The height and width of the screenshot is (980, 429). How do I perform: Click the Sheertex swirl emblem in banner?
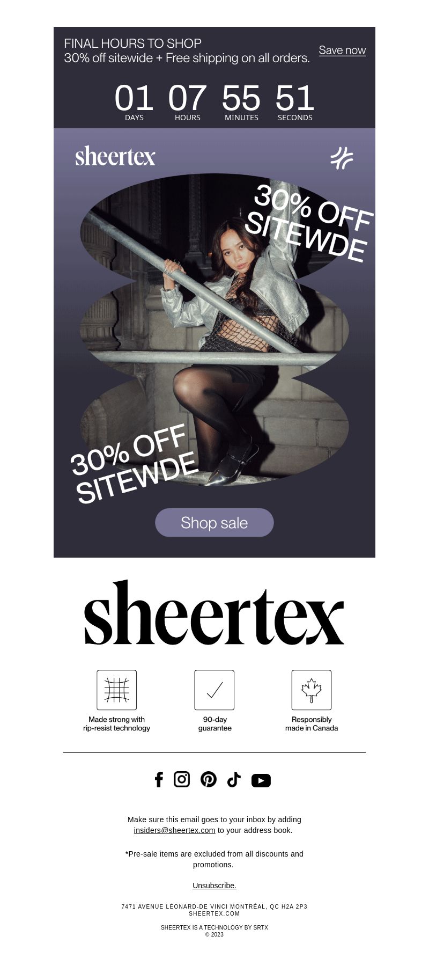[x=342, y=158]
